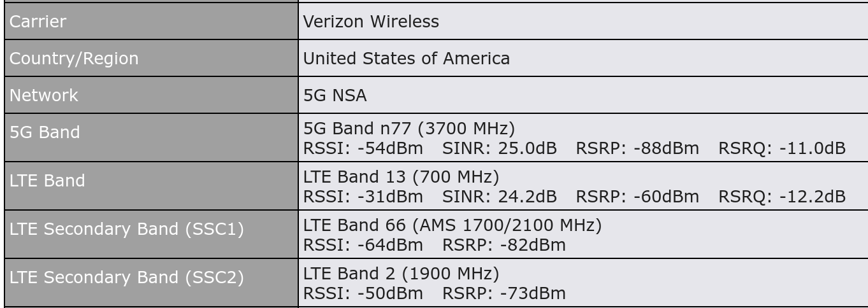868x308 pixels.
Task: Select the Country/Region label cell
Action: tap(73, 59)
